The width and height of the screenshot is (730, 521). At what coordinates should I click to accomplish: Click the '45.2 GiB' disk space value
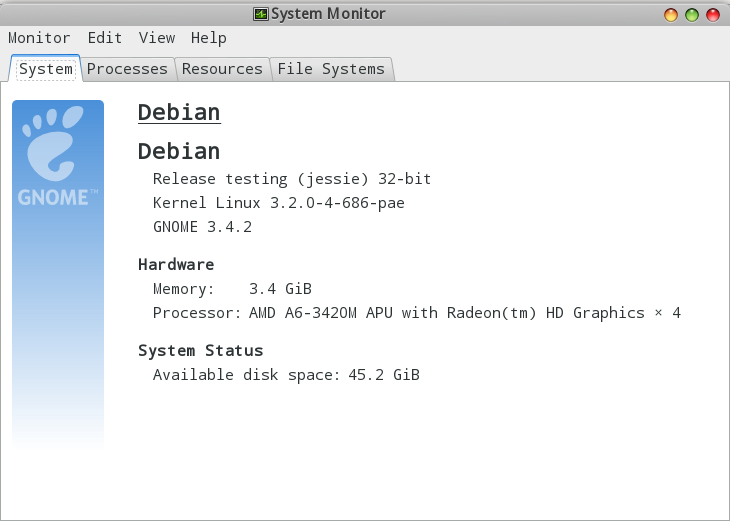pos(384,375)
